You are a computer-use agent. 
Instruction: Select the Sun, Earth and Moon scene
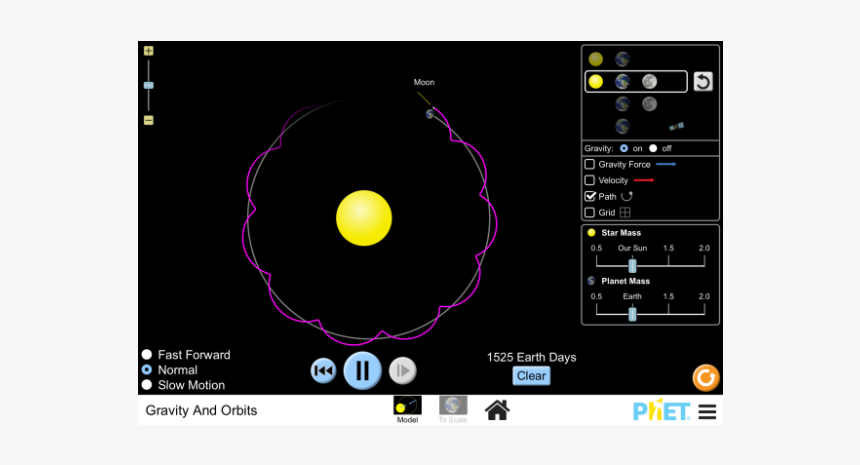[636, 82]
